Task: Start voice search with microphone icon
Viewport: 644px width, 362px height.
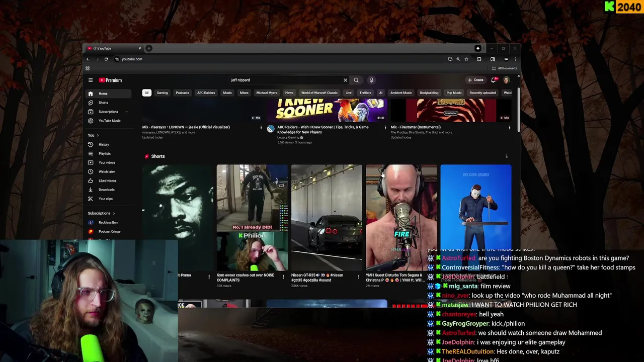Action: [372, 80]
